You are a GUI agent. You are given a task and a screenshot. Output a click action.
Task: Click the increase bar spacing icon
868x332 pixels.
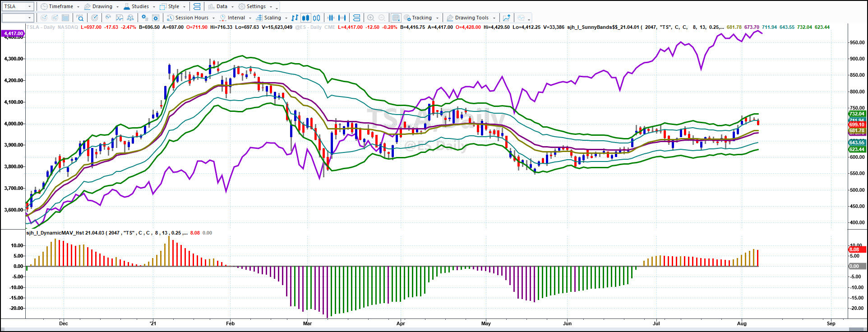click(x=342, y=18)
